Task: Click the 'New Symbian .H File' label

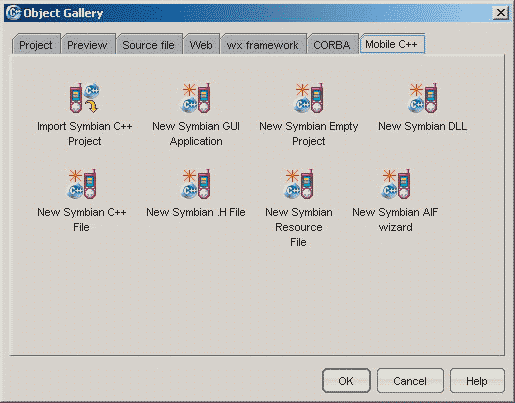Action: coord(196,212)
